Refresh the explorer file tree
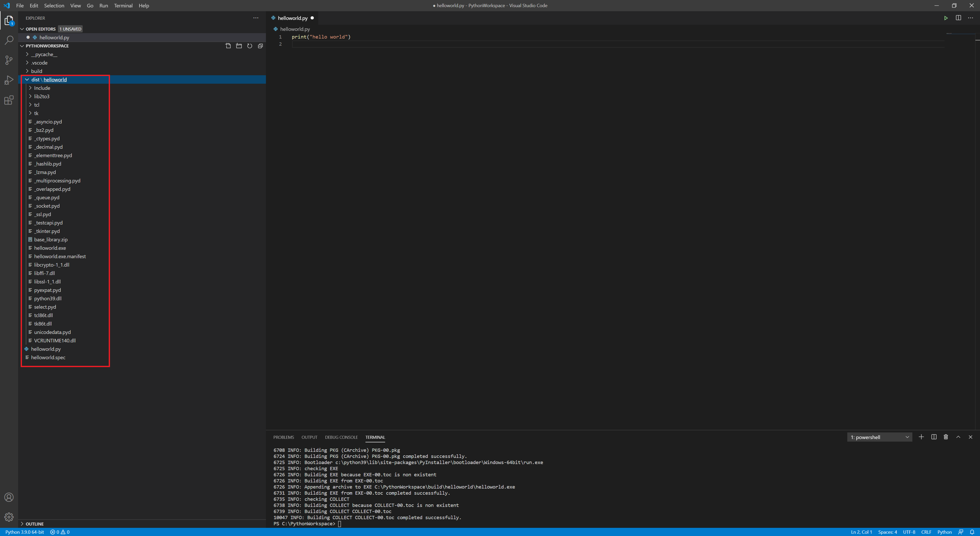The width and height of the screenshot is (980, 536). tap(250, 46)
